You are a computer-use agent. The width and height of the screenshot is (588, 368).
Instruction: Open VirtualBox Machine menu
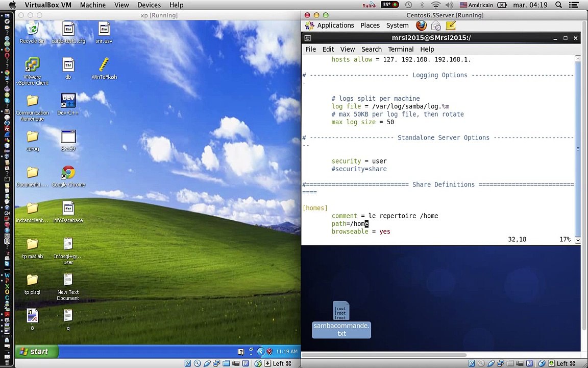(x=92, y=5)
